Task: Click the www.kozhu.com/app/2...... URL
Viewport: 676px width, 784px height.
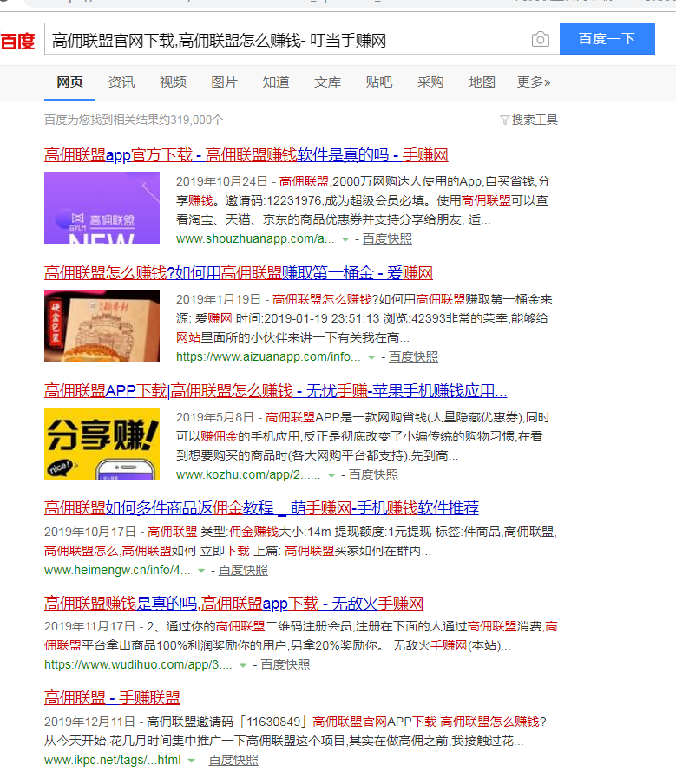Action: [x=248, y=475]
